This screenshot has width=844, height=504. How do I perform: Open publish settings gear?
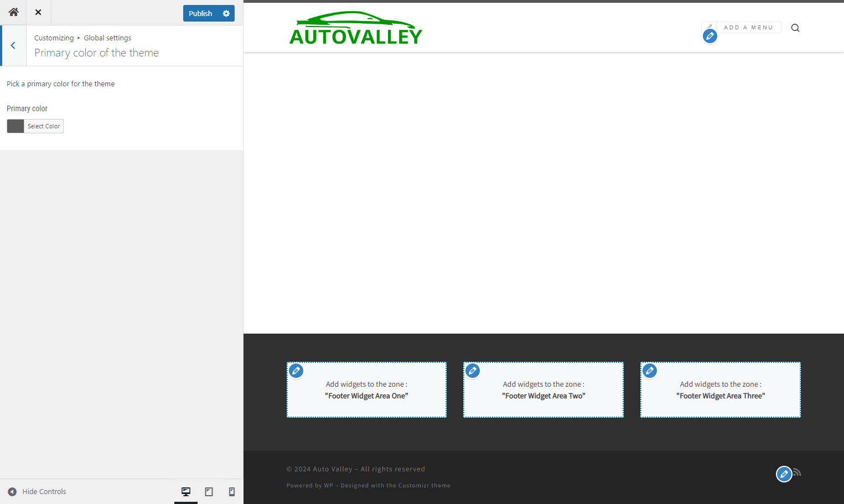pyautogui.click(x=226, y=13)
